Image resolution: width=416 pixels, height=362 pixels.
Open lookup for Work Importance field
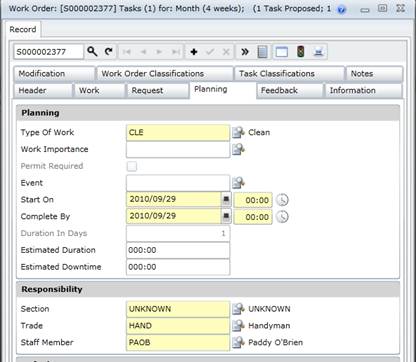coord(238,149)
